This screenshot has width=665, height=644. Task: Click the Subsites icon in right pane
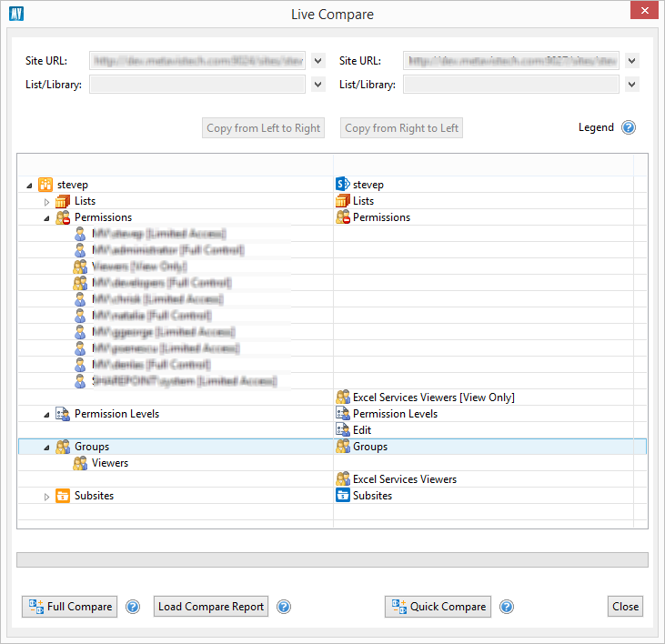point(342,495)
